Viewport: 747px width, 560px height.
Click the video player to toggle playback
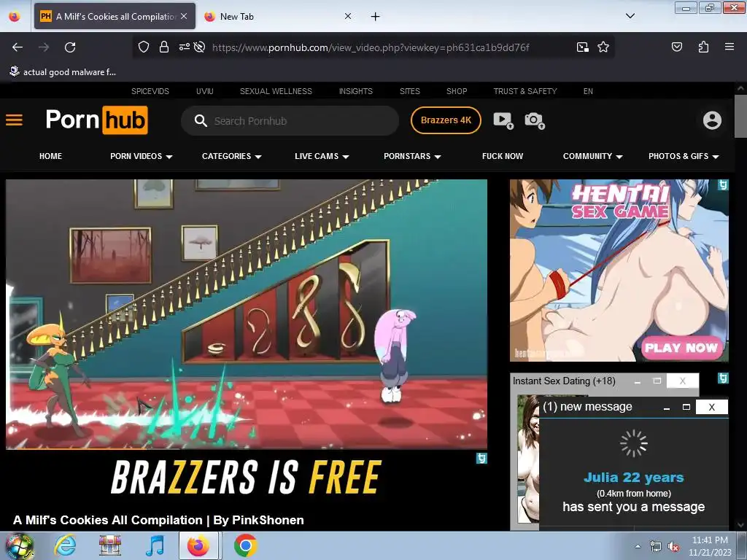point(247,314)
